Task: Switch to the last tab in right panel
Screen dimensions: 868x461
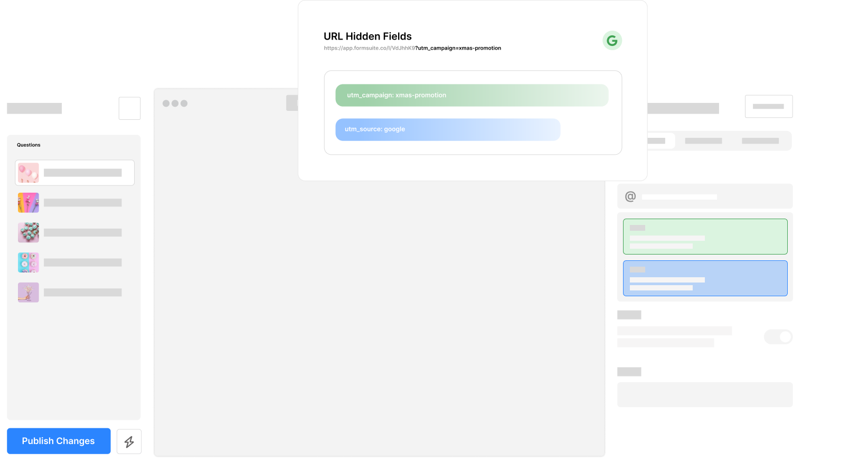Action: 760,141
